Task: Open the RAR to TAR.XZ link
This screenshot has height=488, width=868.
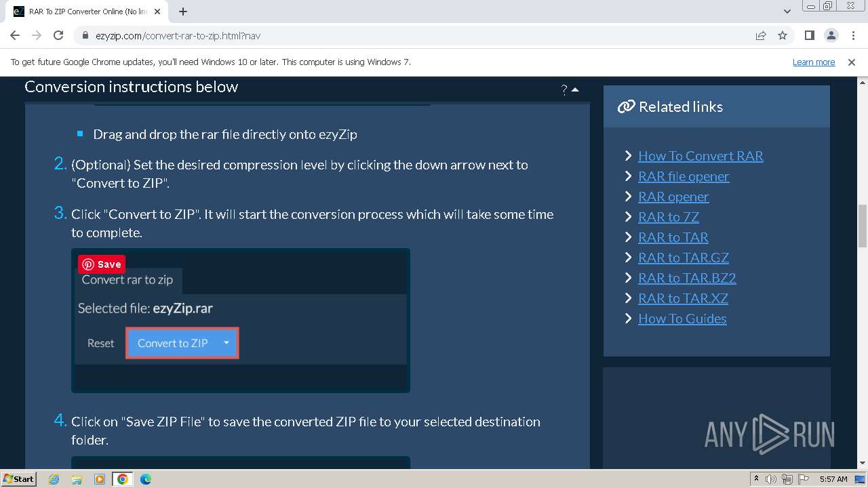Action: coord(683,298)
